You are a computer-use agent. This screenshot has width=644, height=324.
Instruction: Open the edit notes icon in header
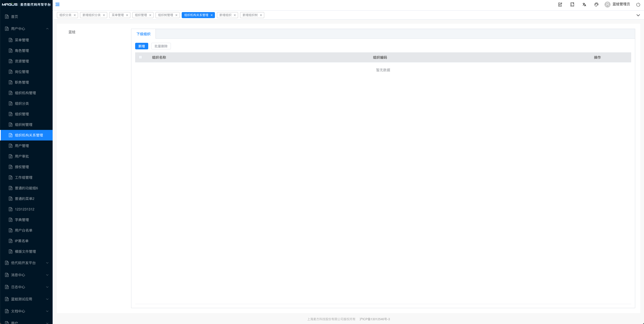560,5
